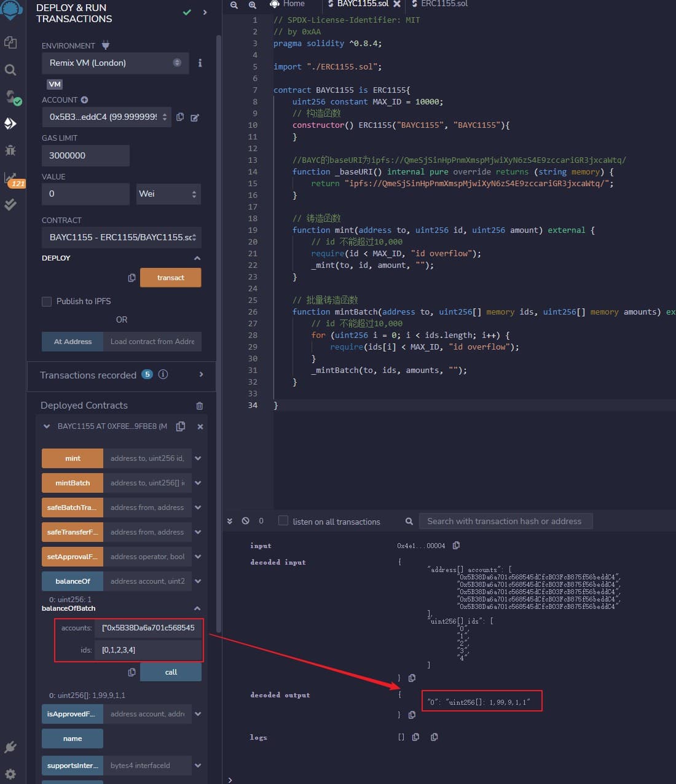The image size is (676, 784).
Task: Click the Gas Limit input field
Action: click(x=85, y=155)
